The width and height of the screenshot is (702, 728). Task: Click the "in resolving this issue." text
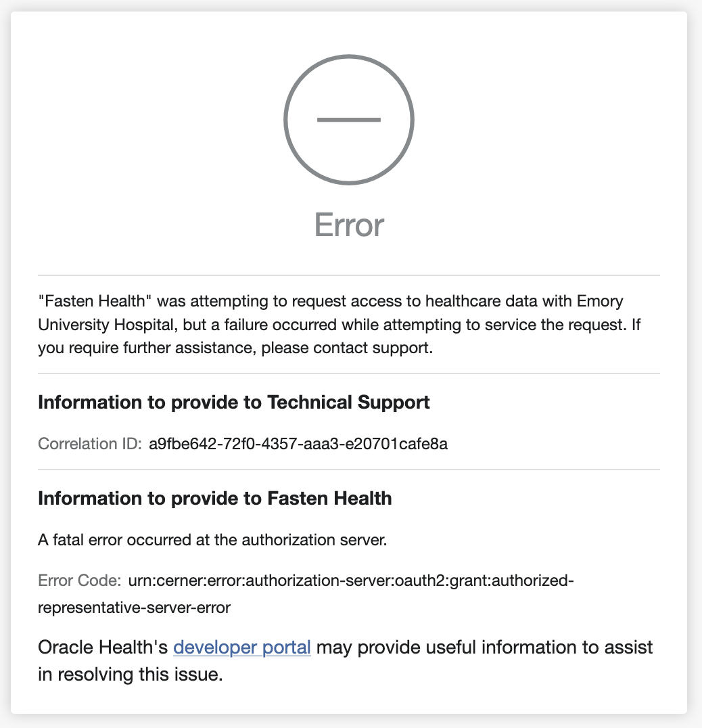[x=130, y=675]
